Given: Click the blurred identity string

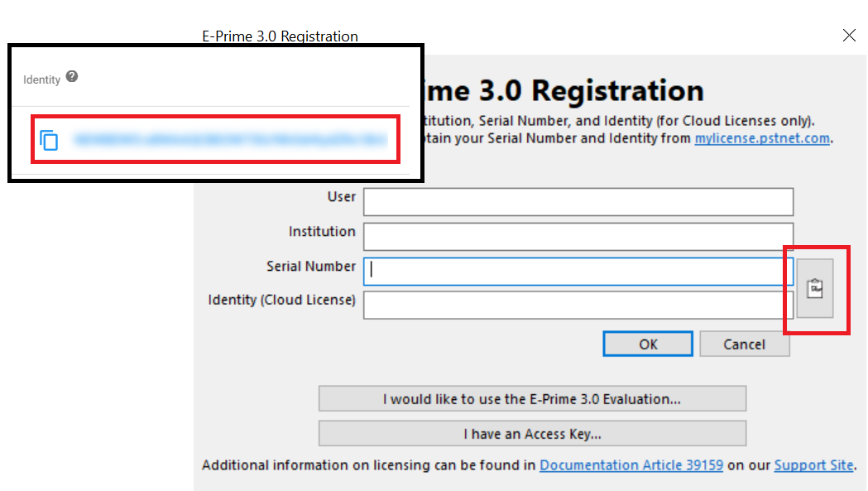Looking at the screenshot, I should 230,140.
